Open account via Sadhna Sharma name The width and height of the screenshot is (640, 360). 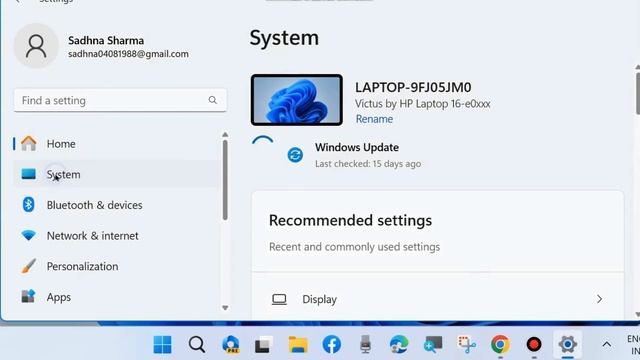pyautogui.click(x=106, y=40)
